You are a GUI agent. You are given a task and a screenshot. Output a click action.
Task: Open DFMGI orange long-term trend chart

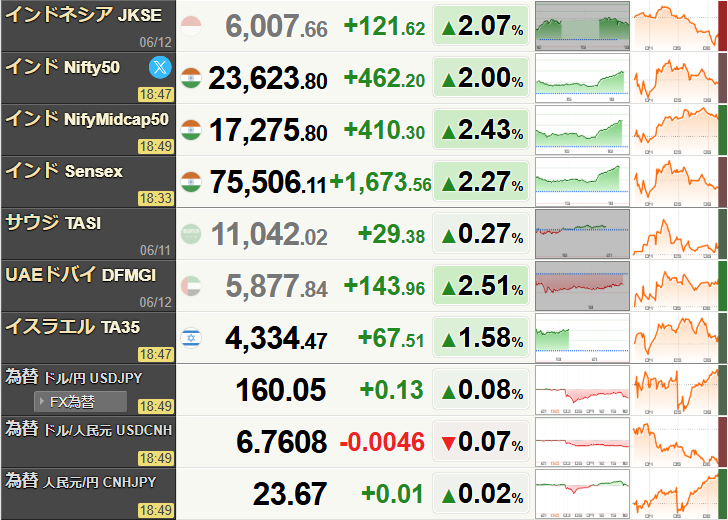pos(676,286)
